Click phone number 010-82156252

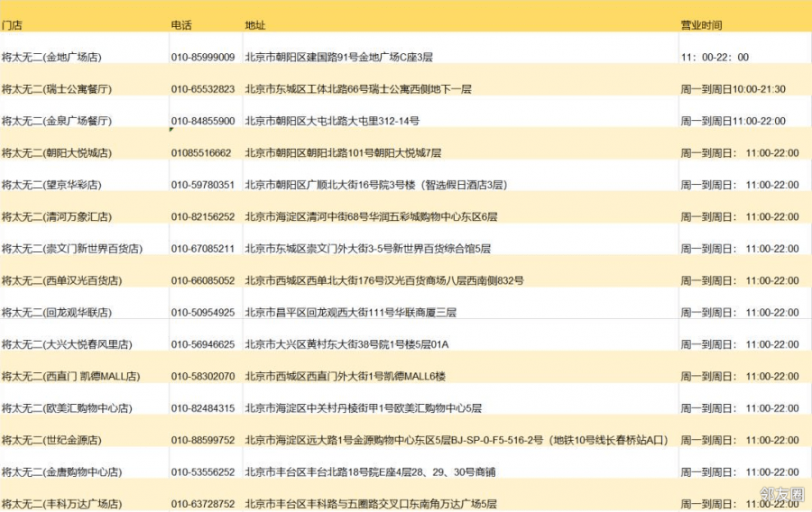click(203, 217)
